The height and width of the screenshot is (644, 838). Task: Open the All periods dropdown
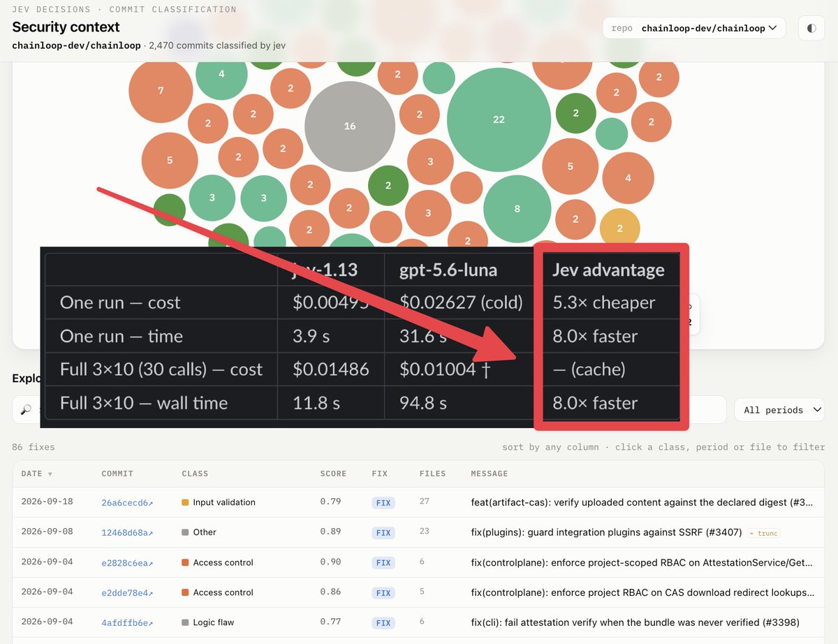[779, 410]
